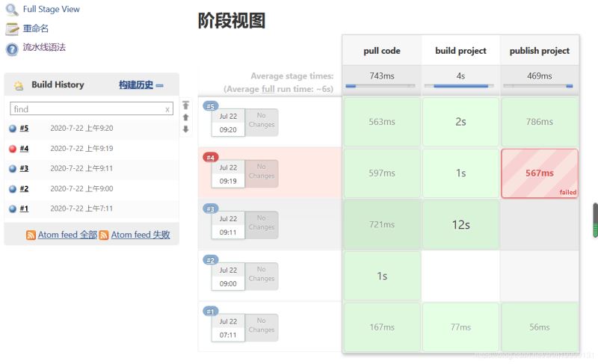Click the red status ball for build #4
The height and width of the screenshot is (364, 598).
[13, 149]
